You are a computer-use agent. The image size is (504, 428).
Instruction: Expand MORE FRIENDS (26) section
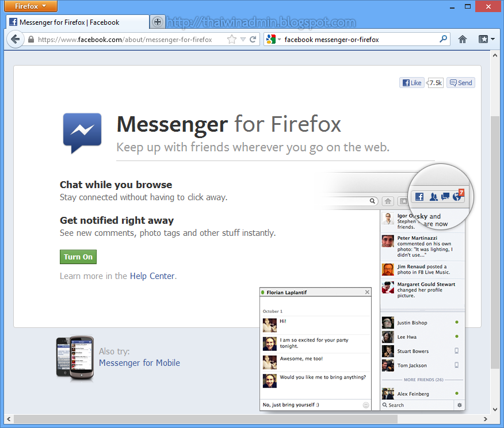(x=423, y=380)
